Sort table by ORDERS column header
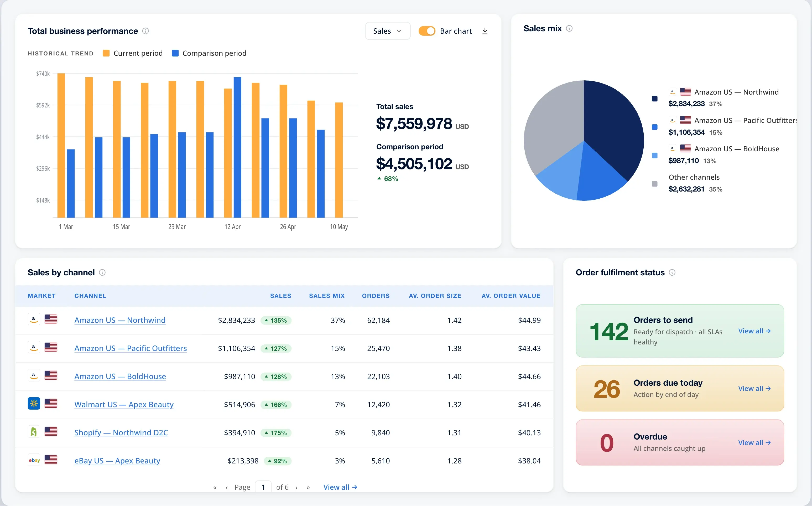The width and height of the screenshot is (812, 506). pos(376,296)
